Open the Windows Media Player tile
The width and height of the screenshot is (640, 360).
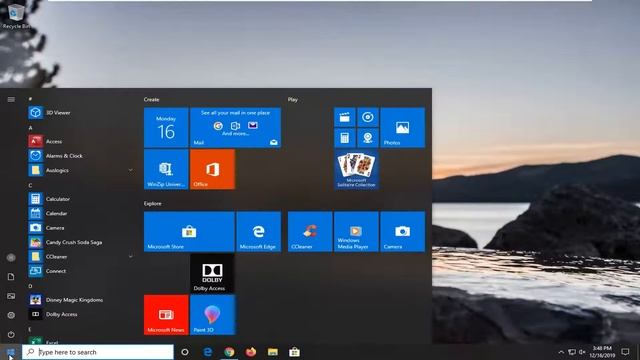pos(356,231)
